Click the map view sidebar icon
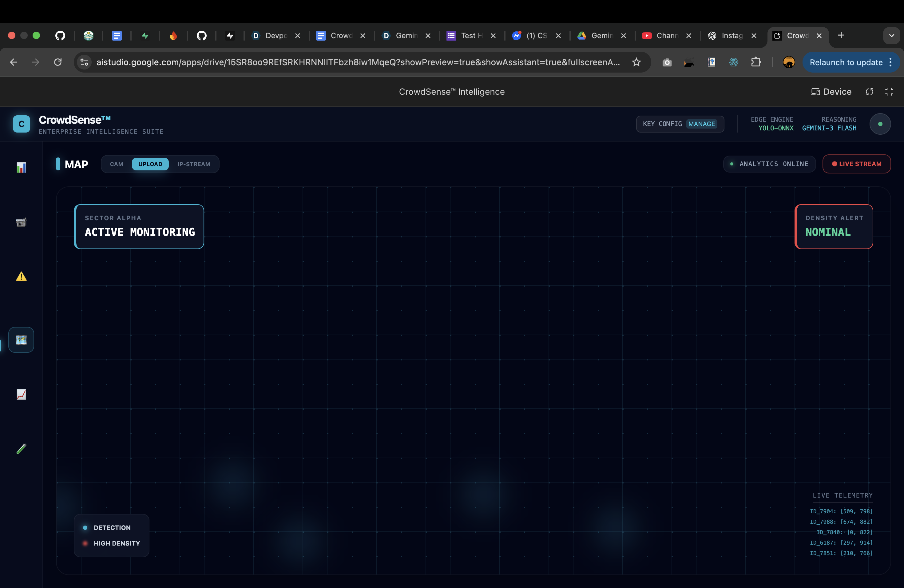904x588 pixels. tap(21, 340)
